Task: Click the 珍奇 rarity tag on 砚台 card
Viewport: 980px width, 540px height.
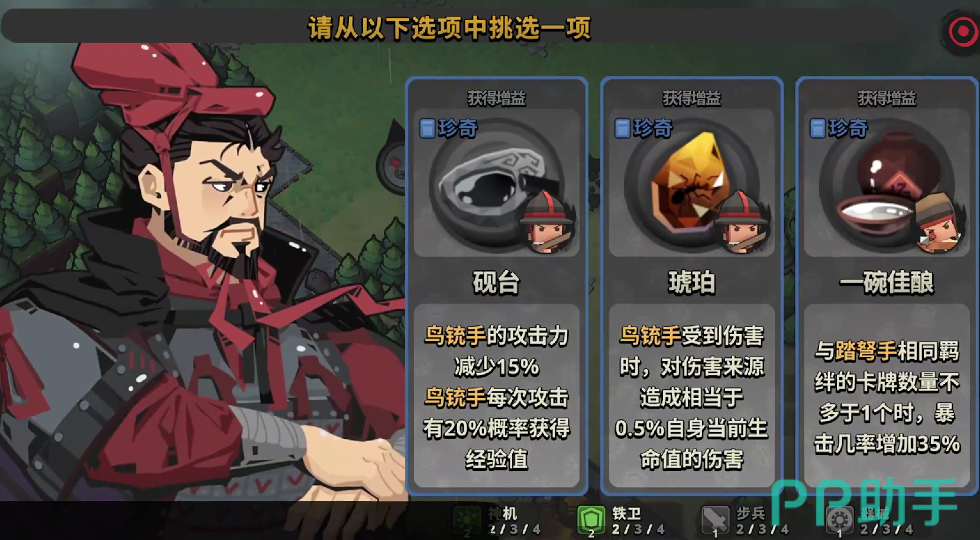Action: click(x=448, y=128)
